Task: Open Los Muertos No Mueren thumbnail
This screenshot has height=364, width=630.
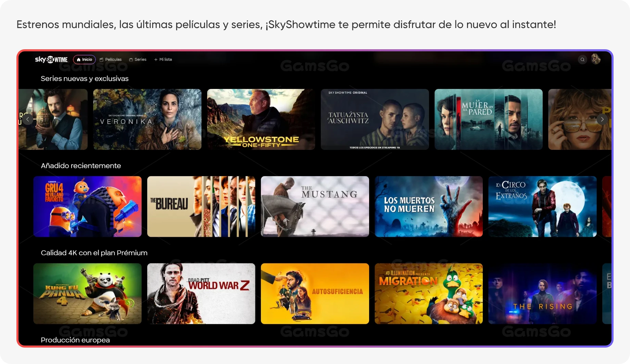Action: tap(429, 207)
